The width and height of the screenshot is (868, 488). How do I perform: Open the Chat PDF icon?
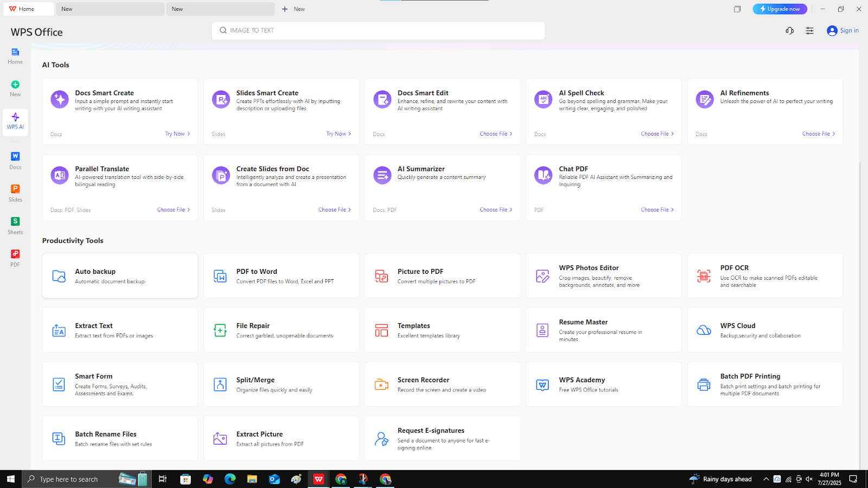point(543,176)
